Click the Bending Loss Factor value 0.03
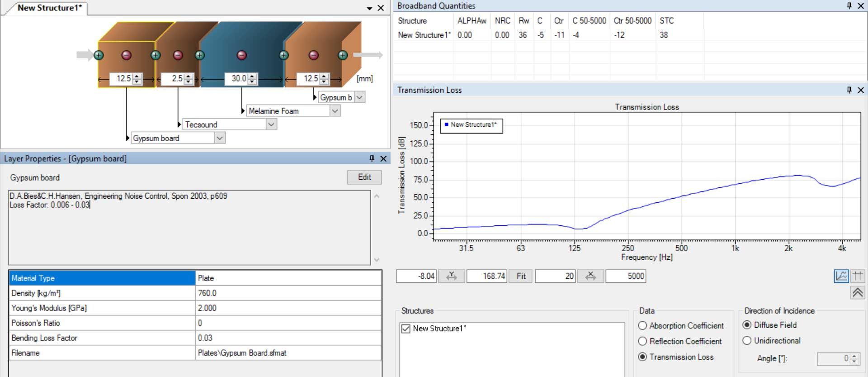The height and width of the screenshot is (377, 868). click(x=288, y=338)
